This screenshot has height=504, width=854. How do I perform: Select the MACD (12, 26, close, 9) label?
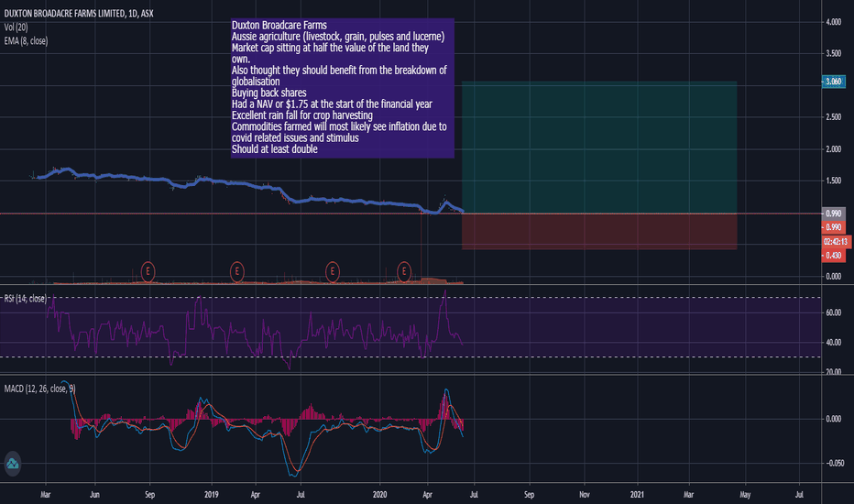[39, 389]
